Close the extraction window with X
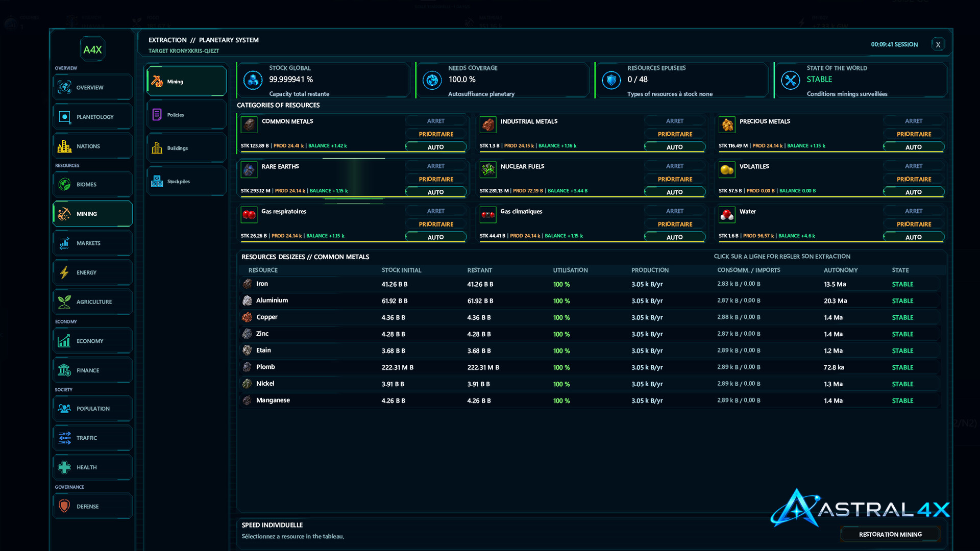Screen dimensions: 980x551 938,44
